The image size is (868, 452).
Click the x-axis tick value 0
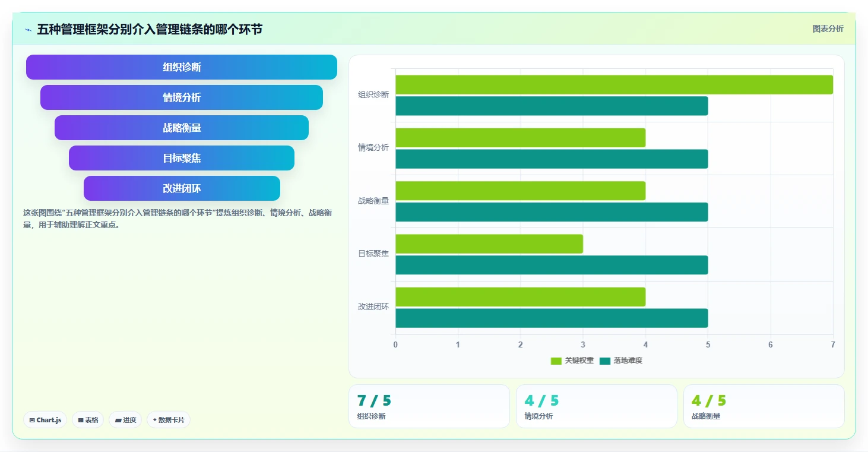(395, 344)
